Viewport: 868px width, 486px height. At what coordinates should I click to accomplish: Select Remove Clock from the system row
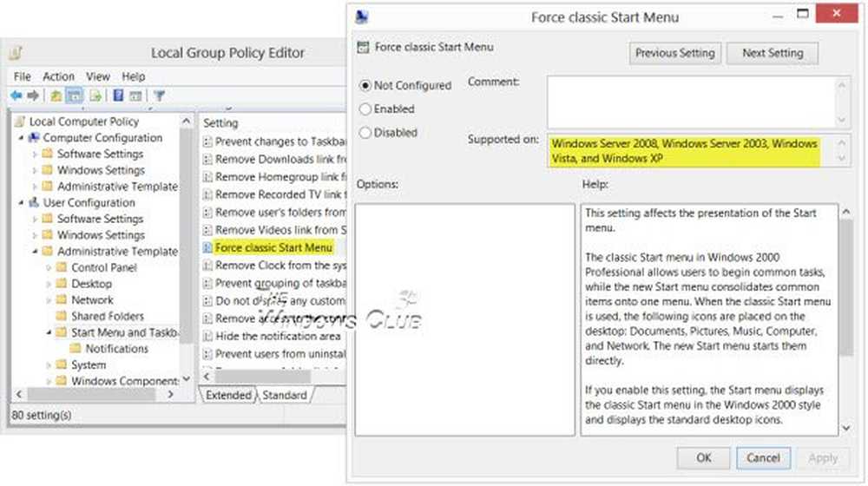274,266
